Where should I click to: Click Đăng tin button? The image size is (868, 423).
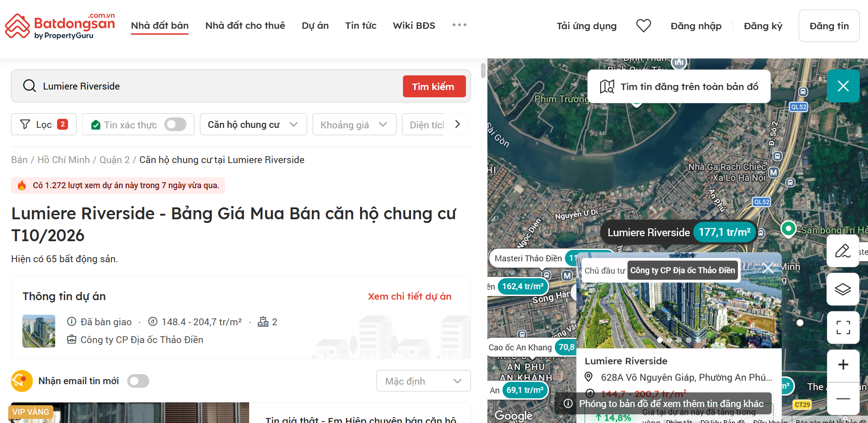pyautogui.click(x=829, y=26)
